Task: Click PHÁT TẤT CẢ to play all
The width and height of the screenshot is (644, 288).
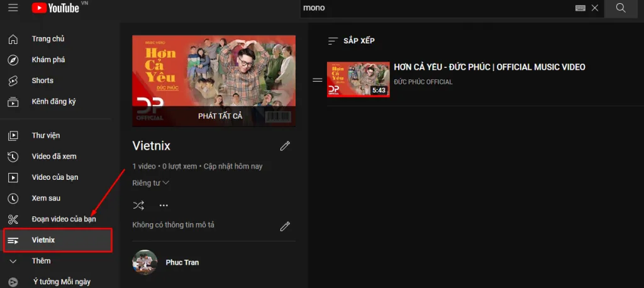Action: click(x=220, y=116)
